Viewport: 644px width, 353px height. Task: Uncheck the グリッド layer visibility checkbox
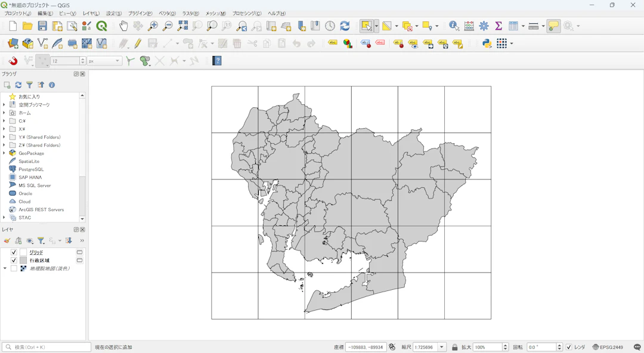pos(14,252)
